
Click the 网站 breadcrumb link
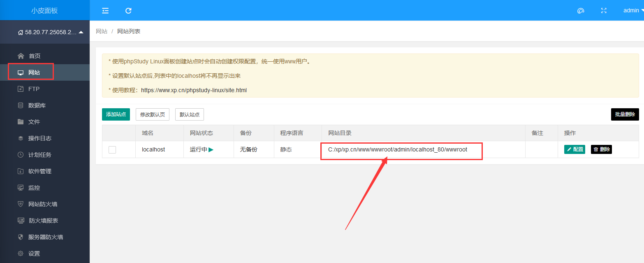coord(102,31)
